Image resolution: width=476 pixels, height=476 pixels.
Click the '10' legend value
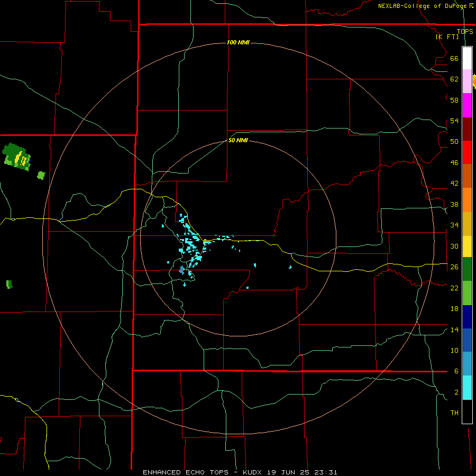pyautogui.click(x=454, y=351)
